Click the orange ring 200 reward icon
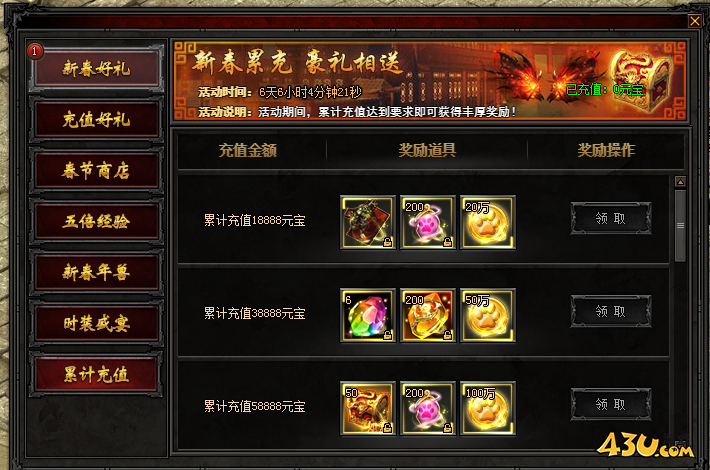Image resolution: width=710 pixels, height=470 pixels. (x=427, y=315)
